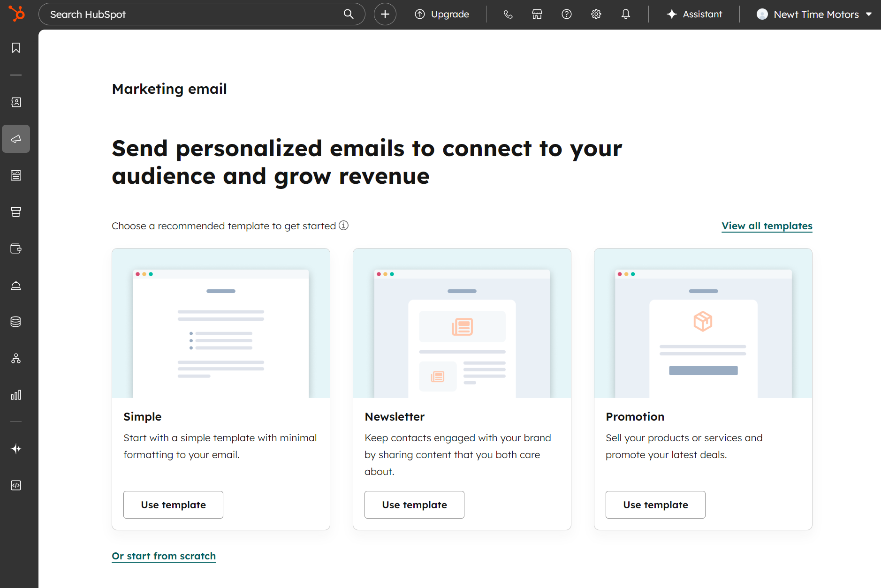Open the Data Management database section
The height and width of the screenshot is (588, 881).
tap(16, 322)
